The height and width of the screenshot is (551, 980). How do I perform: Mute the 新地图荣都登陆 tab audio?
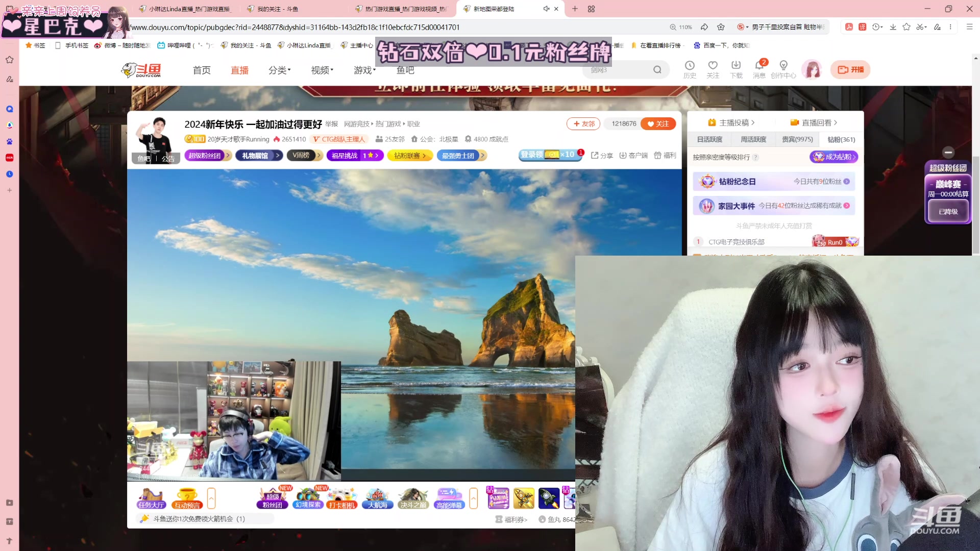point(546,9)
